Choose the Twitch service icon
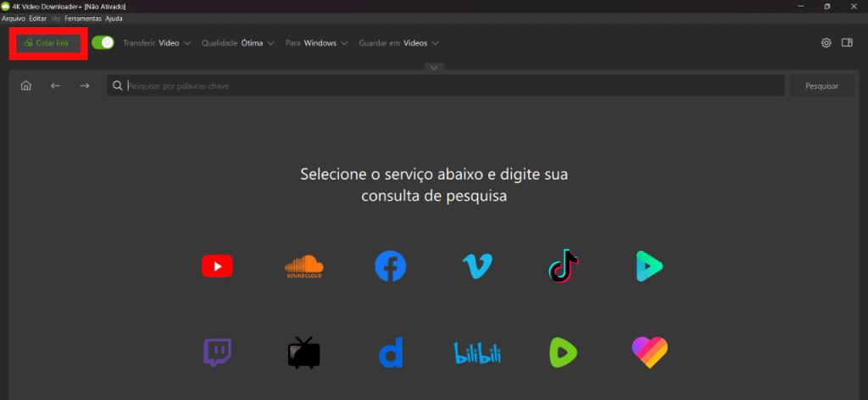 pos(217,353)
